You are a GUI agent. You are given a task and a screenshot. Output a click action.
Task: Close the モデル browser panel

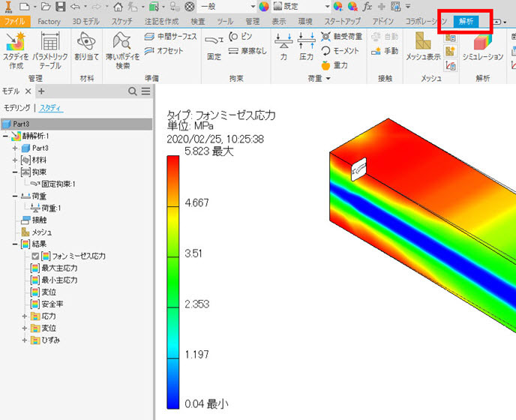click(28, 91)
